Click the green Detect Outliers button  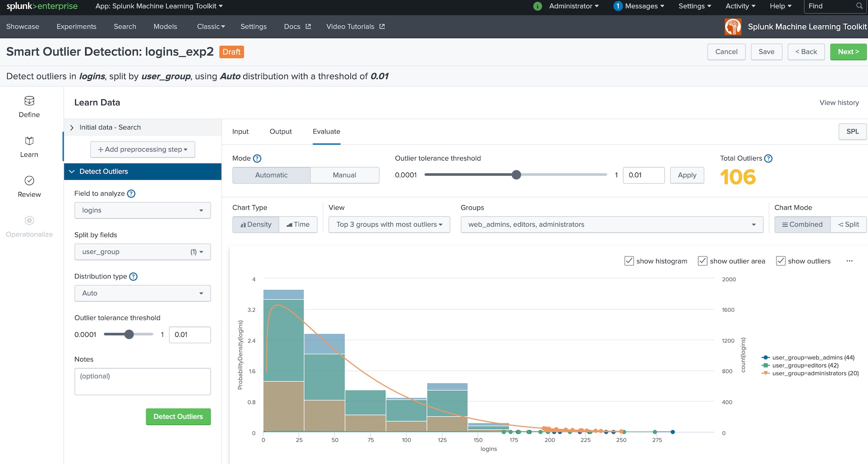(178, 417)
